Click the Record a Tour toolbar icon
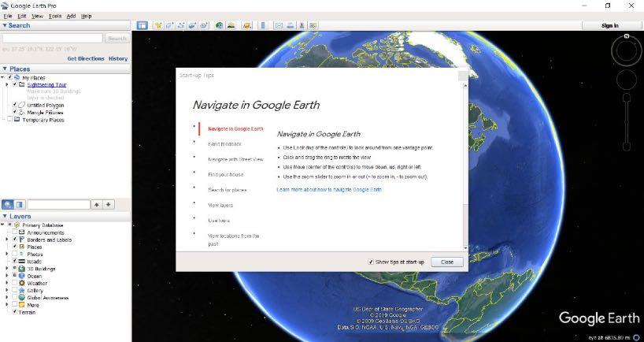This screenshot has height=342, width=644. tap(204, 25)
